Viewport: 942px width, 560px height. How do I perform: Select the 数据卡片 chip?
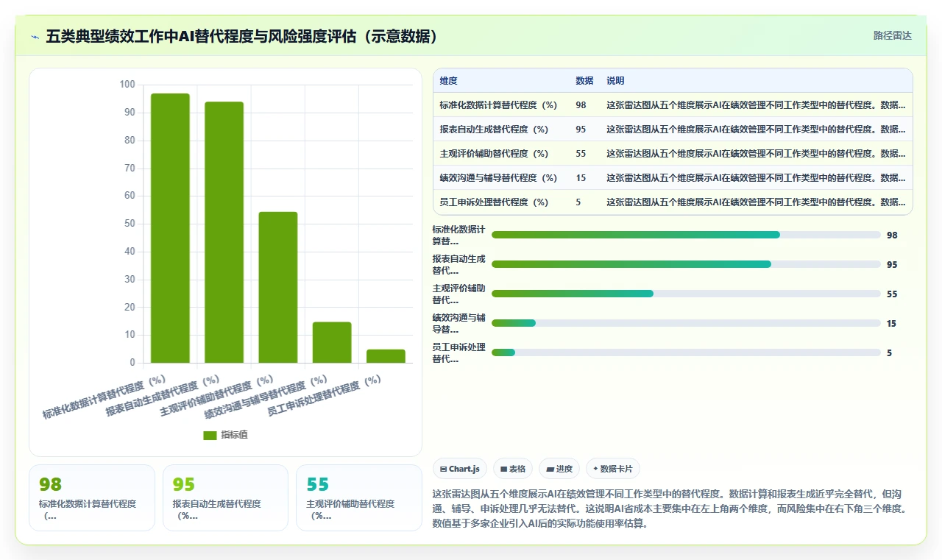pos(613,469)
